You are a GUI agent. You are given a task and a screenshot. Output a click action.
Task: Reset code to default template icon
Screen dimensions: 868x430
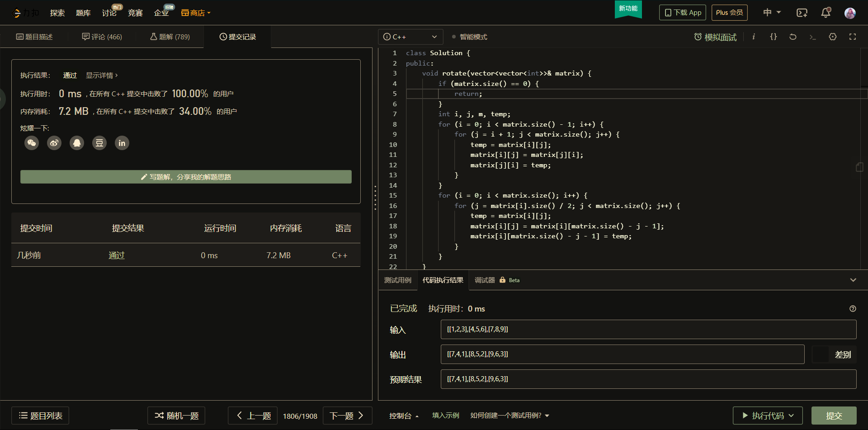(793, 37)
